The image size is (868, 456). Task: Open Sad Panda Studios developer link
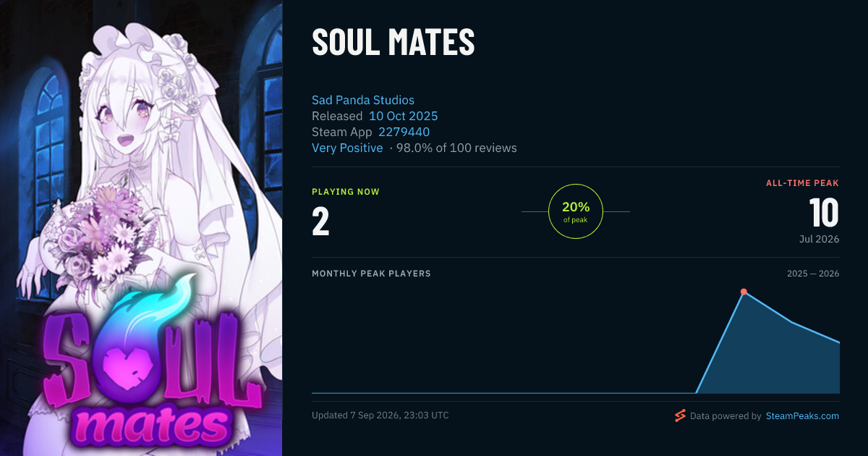[x=363, y=100]
